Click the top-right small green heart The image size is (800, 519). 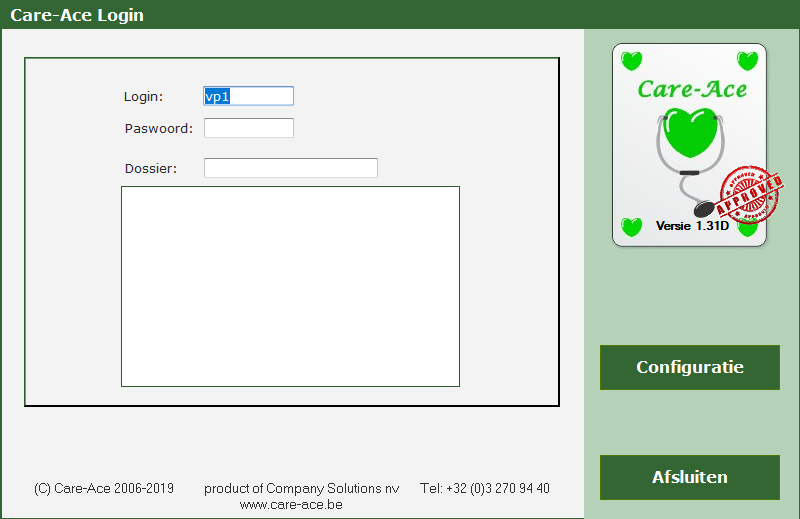coord(747,61)
